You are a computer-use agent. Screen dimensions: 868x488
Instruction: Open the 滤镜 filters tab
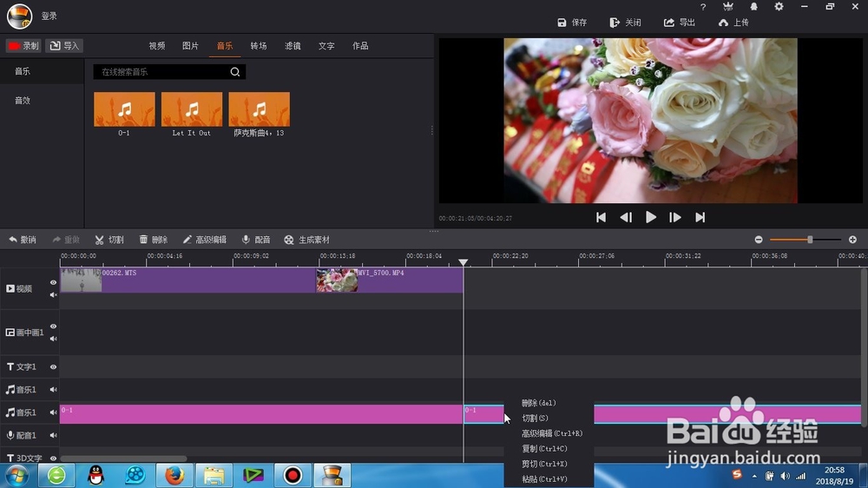point(293,46)
